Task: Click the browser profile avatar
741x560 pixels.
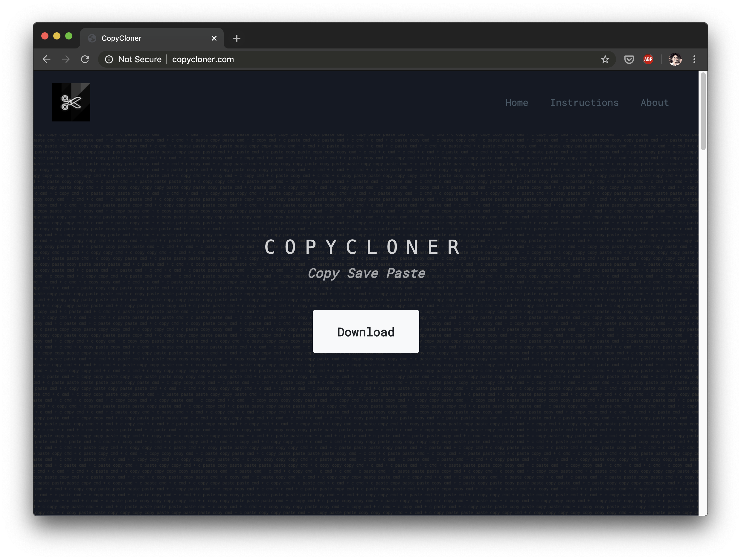Action: [675, 59]
